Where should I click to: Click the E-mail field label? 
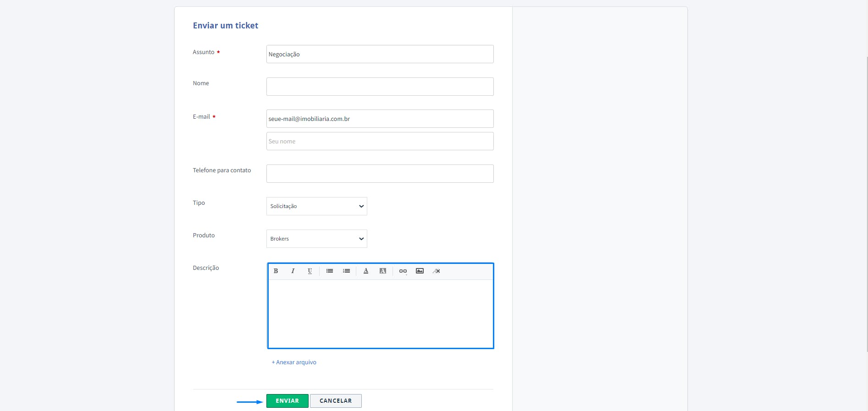pos(201,117)
